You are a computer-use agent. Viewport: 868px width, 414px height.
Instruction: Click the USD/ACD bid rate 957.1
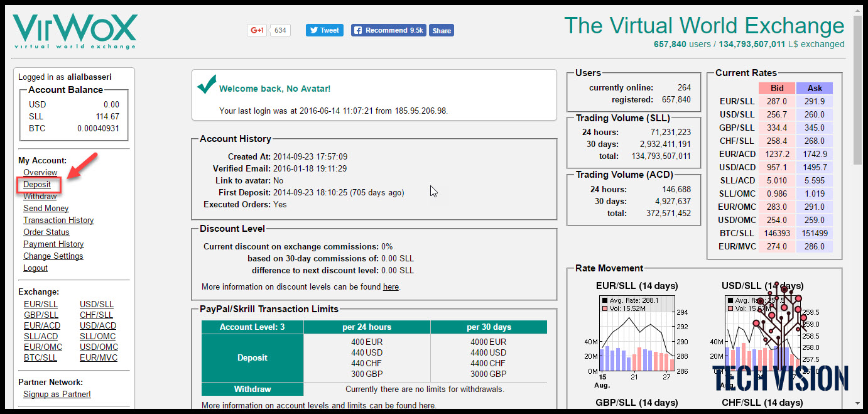tap(776, 167)
